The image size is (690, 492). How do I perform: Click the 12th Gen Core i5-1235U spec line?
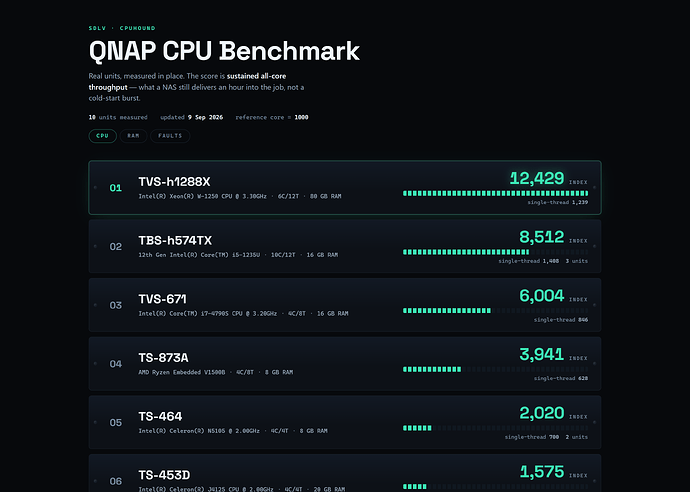pos(238,255)
